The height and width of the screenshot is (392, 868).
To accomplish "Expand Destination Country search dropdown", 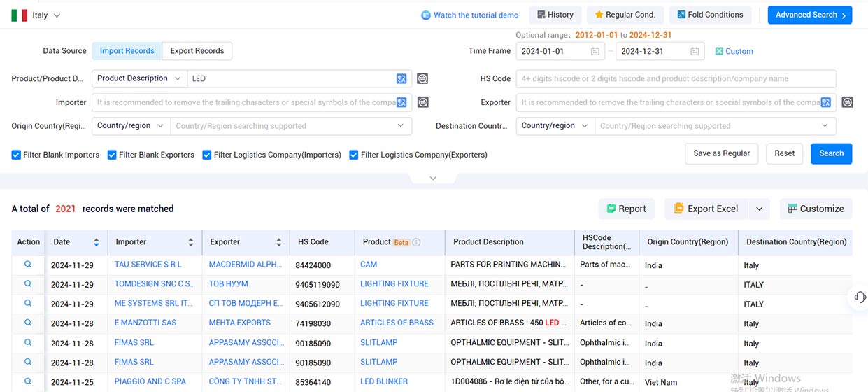I will pyautogui.click(x=825, y=126).
